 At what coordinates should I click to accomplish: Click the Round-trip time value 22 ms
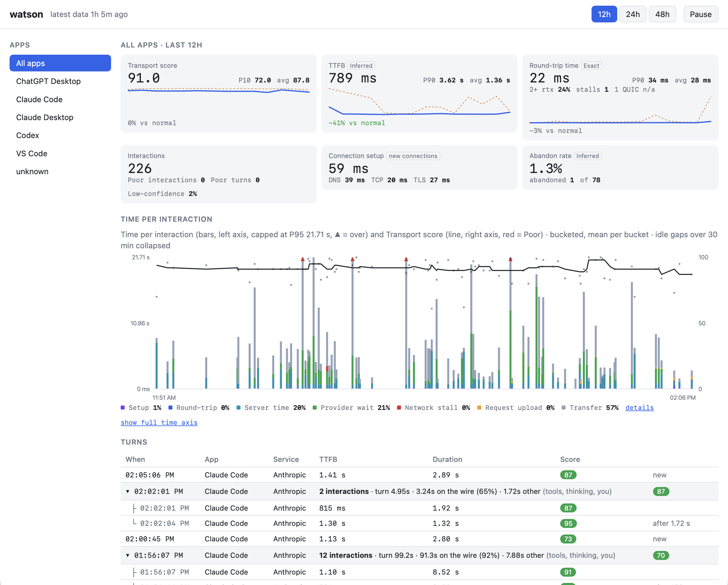pyautogui.click(x=549, y=78)
